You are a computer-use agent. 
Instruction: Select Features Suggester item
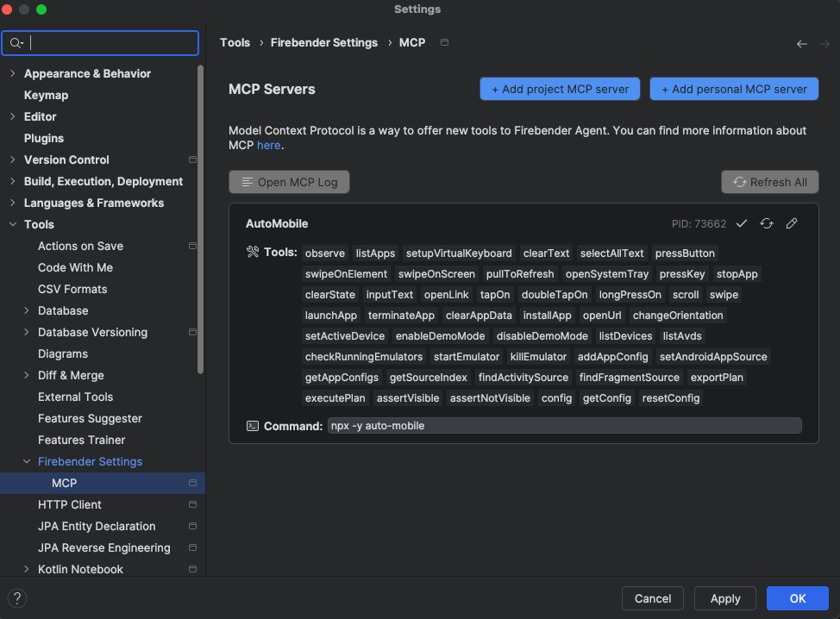pyautogui.click(x=90, y=418)
